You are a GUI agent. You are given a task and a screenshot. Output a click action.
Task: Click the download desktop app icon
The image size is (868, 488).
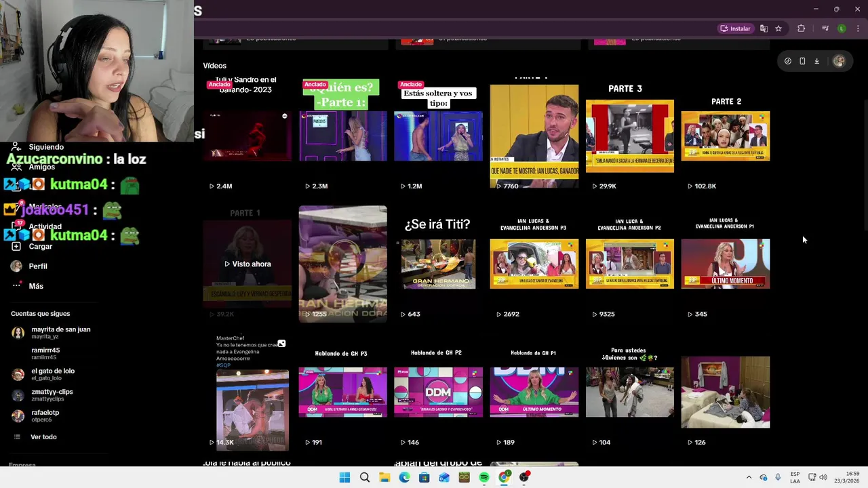817,61
